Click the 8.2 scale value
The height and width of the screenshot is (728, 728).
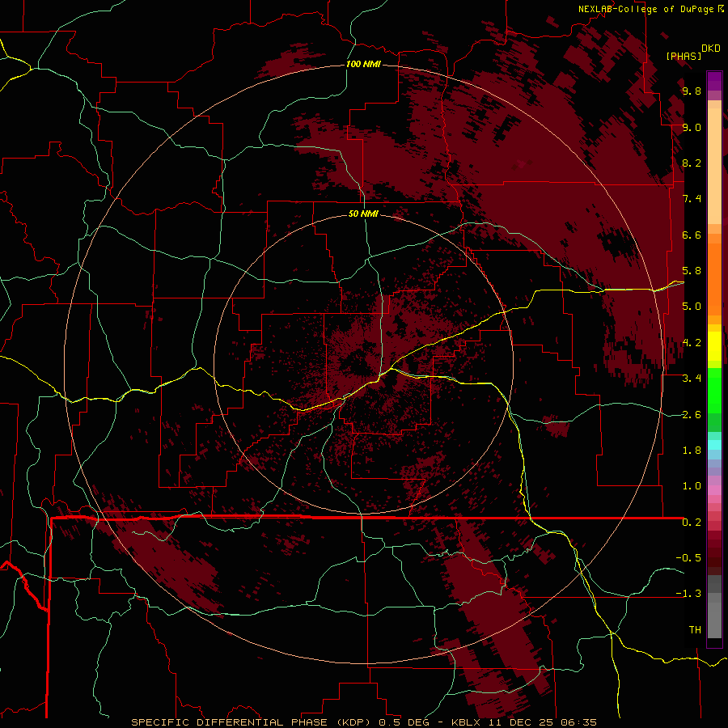(x=692, y=163)
